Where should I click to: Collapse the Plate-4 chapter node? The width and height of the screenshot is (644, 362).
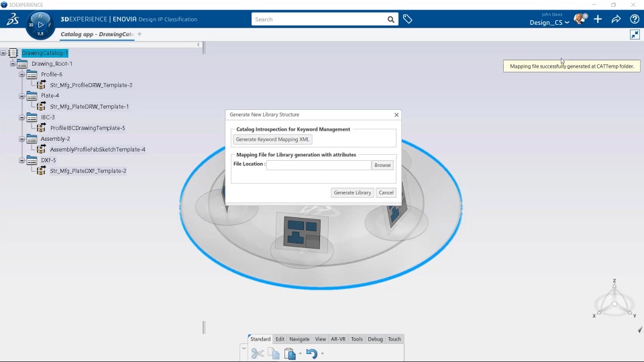pyautogui.click(x=21, y=96)
